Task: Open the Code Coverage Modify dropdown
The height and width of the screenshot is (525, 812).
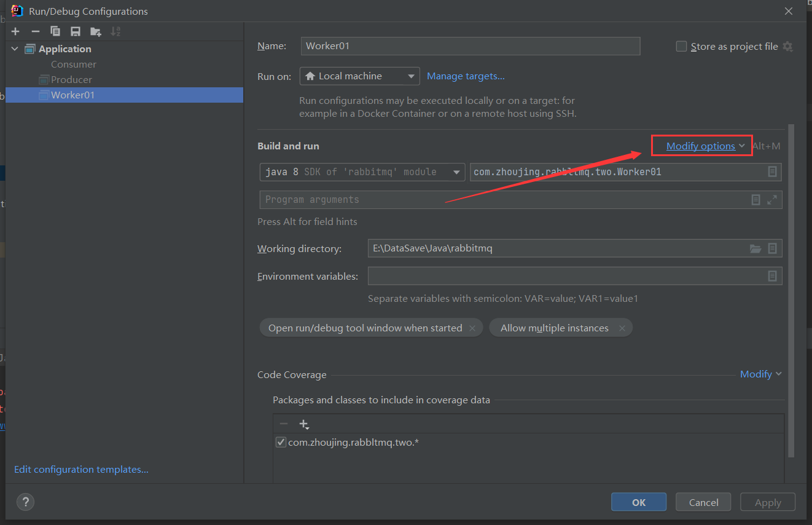Action: (761, 374)
